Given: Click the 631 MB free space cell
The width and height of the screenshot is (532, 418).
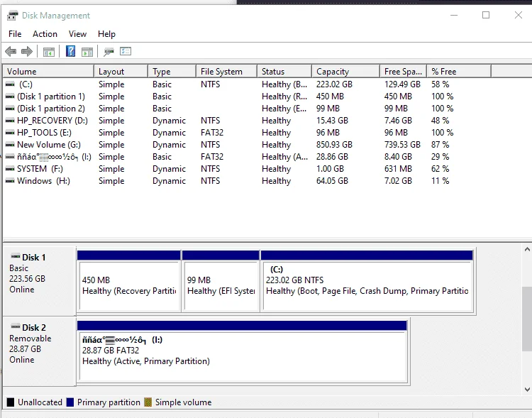Looking at the screenshot, I should 398,169.
